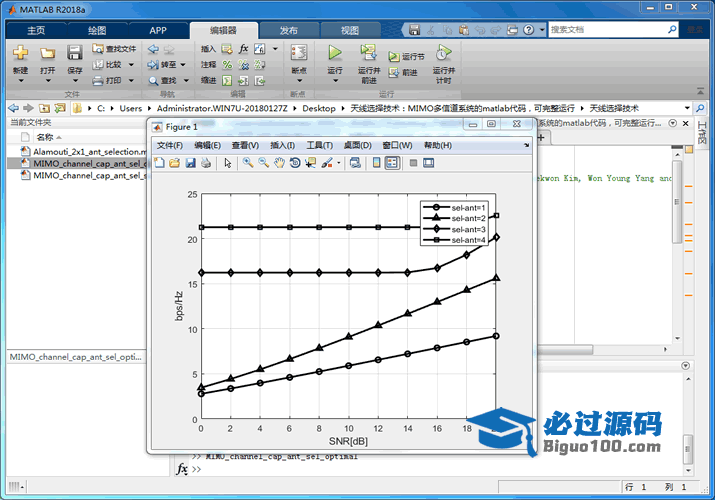Click Zoom In tool in Figure 1
This screenshot has height=500, width=715.
(x=248, y=163)
